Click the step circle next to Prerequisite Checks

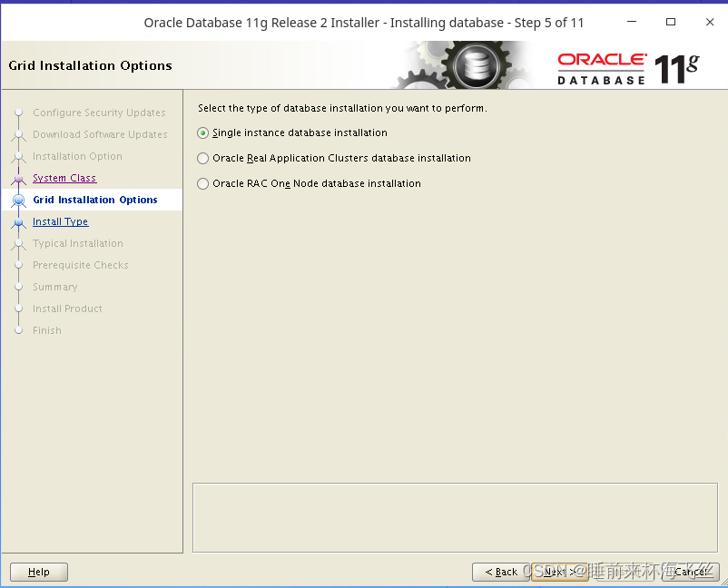tap(18, 265)
